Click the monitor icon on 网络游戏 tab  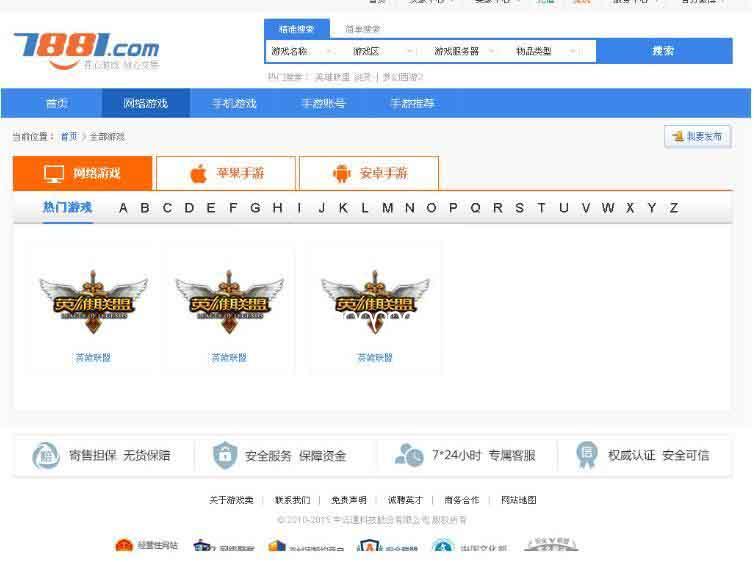pyautogui.click(x=54, y=174)
